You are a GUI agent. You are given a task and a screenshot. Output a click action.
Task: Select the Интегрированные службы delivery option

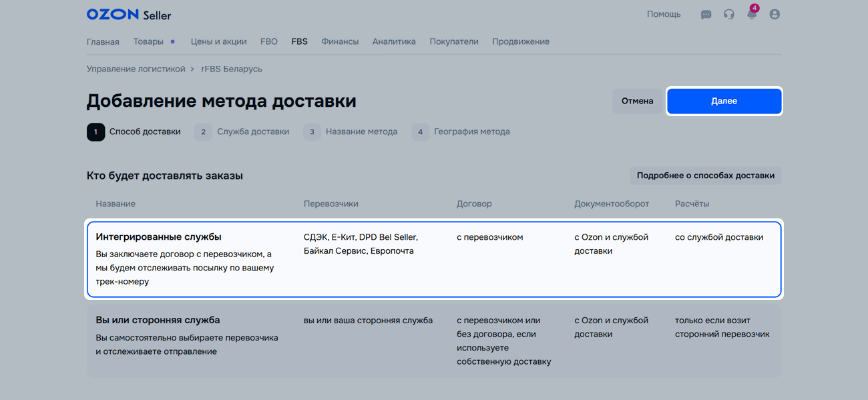coord(433,259)
